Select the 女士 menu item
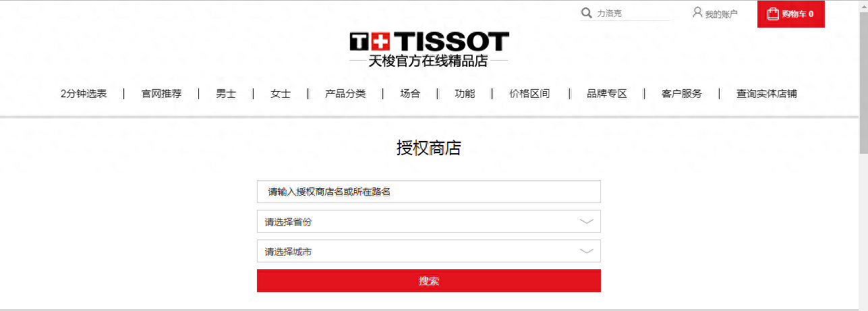868x311 pixels. click(x=281, y=94)
